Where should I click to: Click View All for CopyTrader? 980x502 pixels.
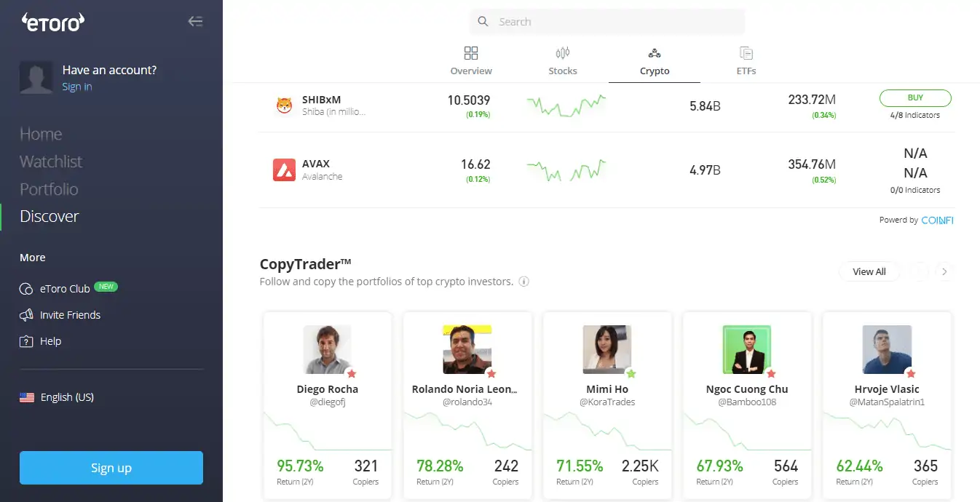tap(869, 271)
